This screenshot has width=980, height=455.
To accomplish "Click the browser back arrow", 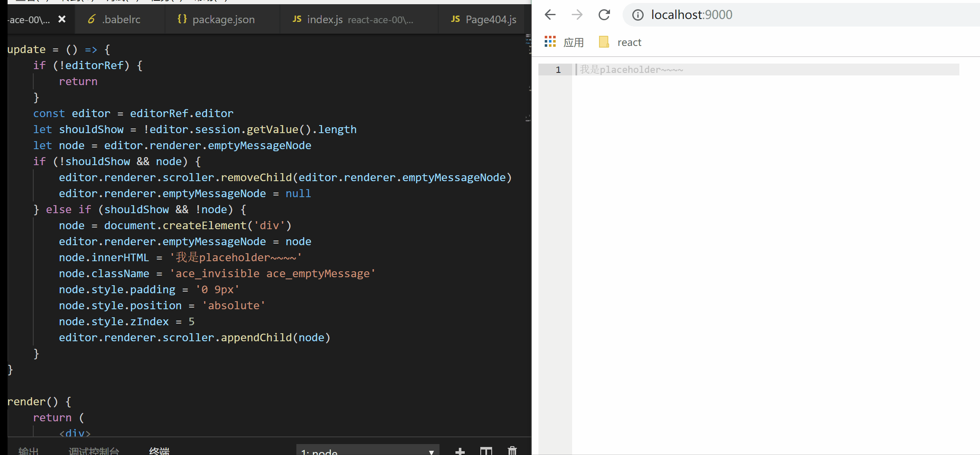I will [550, 15].
